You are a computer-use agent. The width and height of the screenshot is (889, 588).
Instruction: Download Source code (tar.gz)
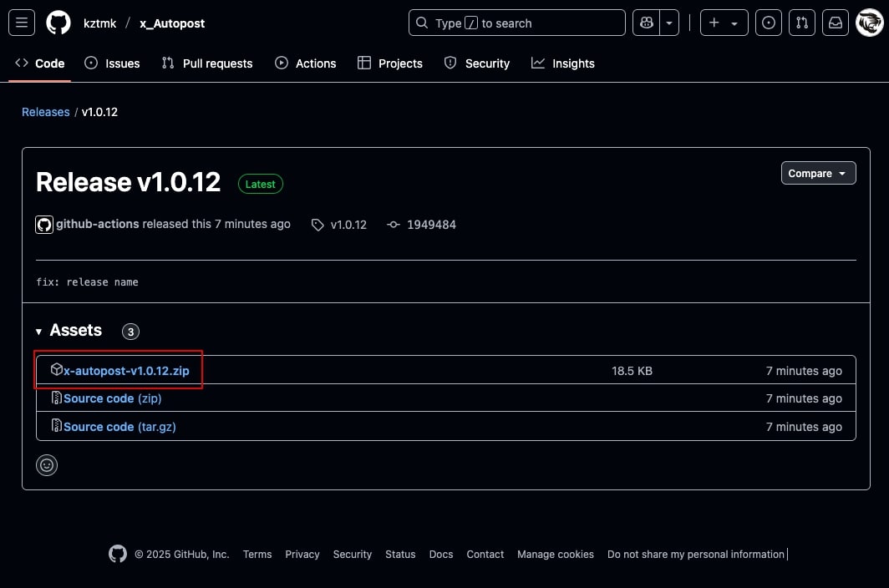coord(119,427)
